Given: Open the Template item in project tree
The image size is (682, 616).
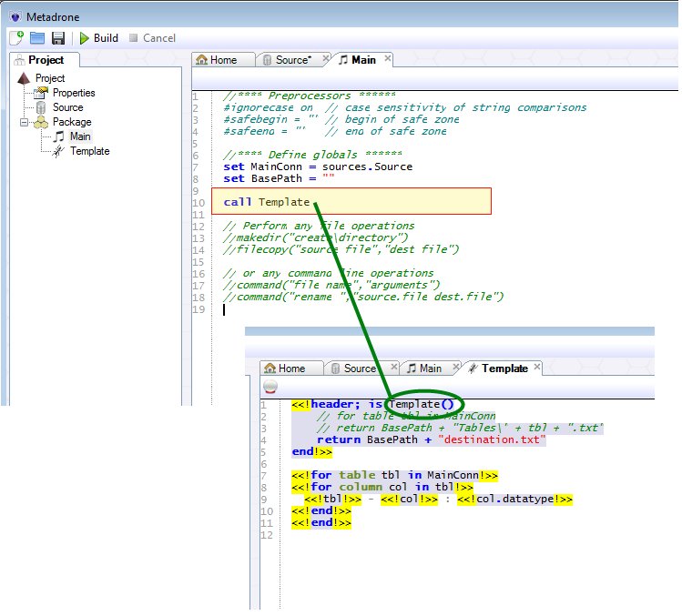Looking at the screenshot, I should [x=89, y=151].
